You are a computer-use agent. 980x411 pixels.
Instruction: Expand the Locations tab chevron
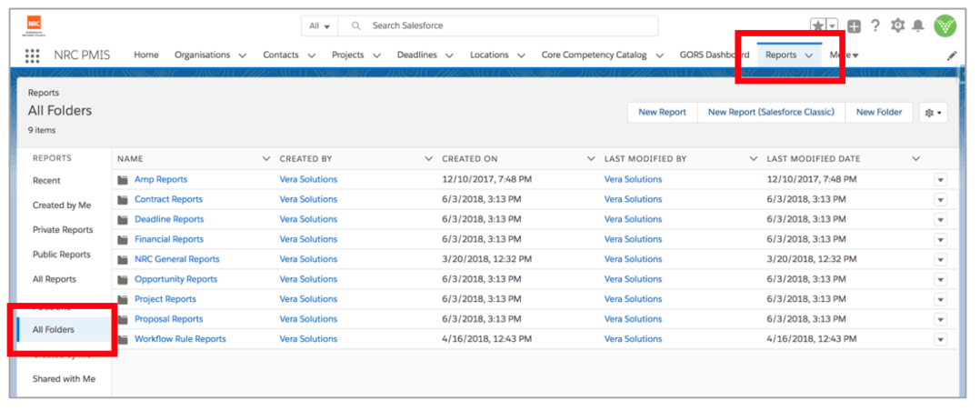(521, 55)
